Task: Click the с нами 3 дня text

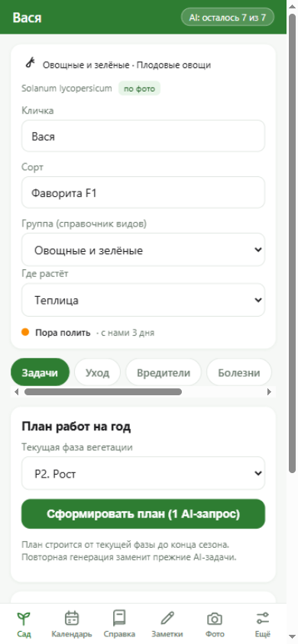Action: pos(128,333)
